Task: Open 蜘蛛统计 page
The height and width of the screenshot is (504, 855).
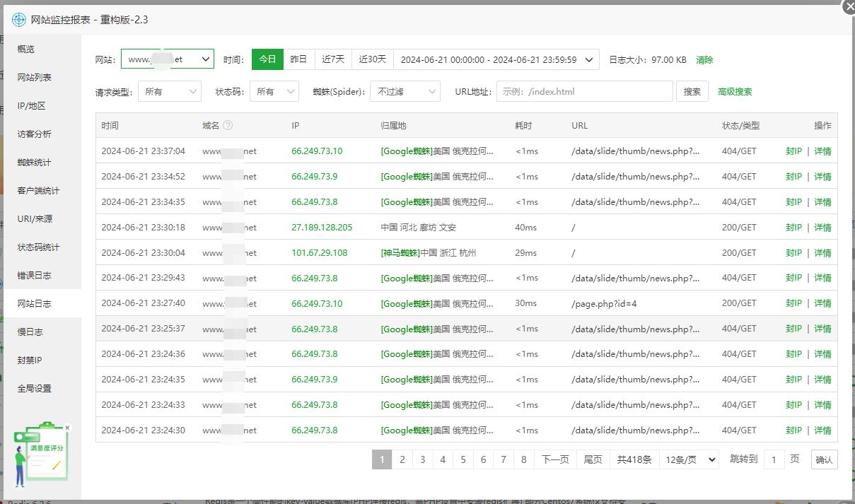Action: coord(42,163)
